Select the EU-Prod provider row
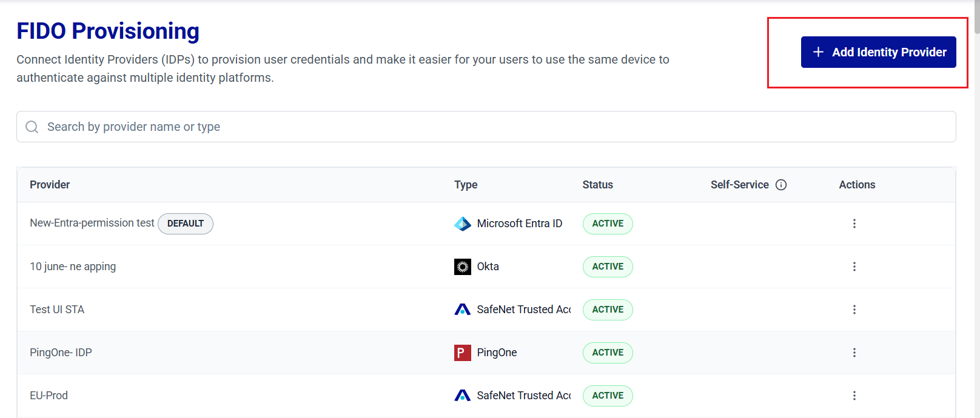980x418 pixels. pos(486,396)
